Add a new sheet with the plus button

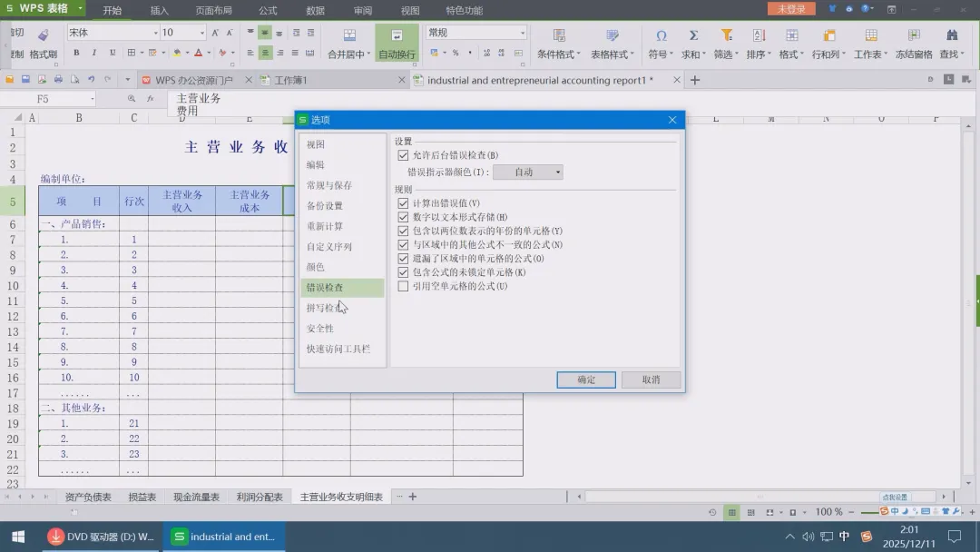pos(413,497)
